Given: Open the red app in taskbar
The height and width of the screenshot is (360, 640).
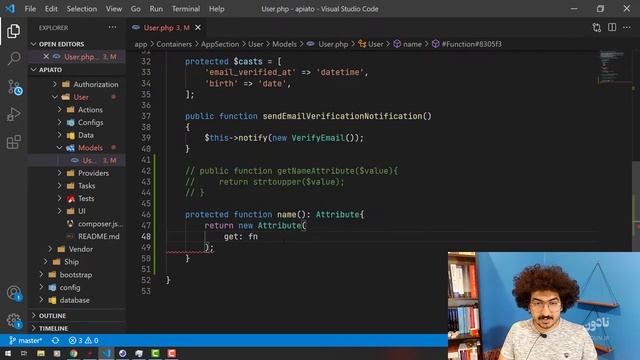Looking at the screenshot, I should tap(172, 353).
